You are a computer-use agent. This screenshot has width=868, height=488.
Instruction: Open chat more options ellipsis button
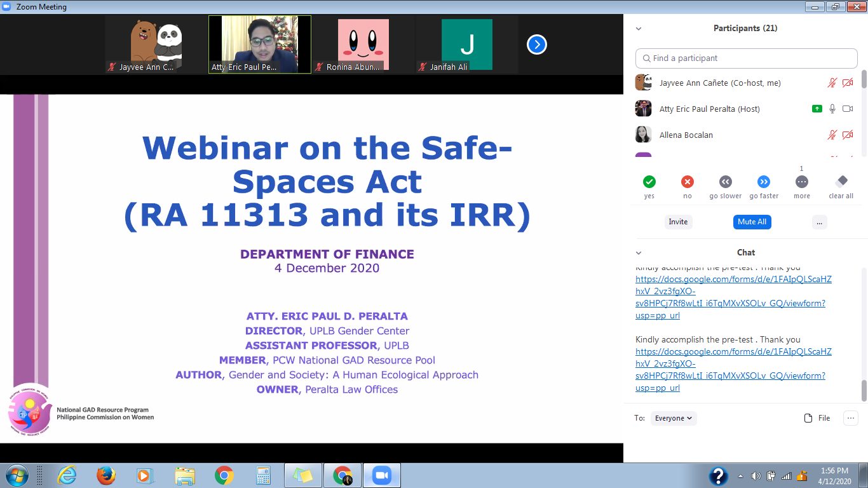pyautogui.click(x=850, y=418)
